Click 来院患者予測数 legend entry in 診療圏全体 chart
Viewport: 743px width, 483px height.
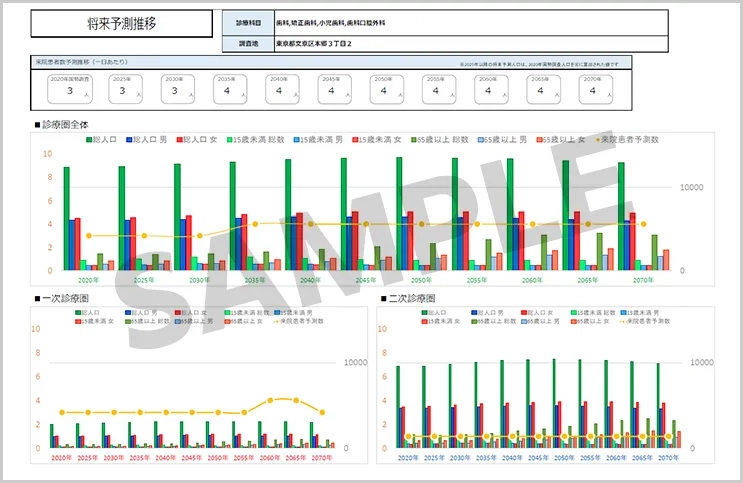tap(627, 140)
